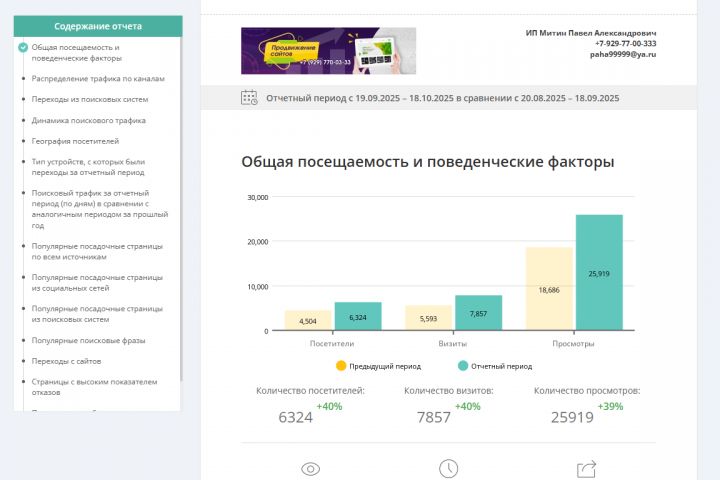Open 'Тип устройств' section in contents
720x480 pixels.
(88, 167)
